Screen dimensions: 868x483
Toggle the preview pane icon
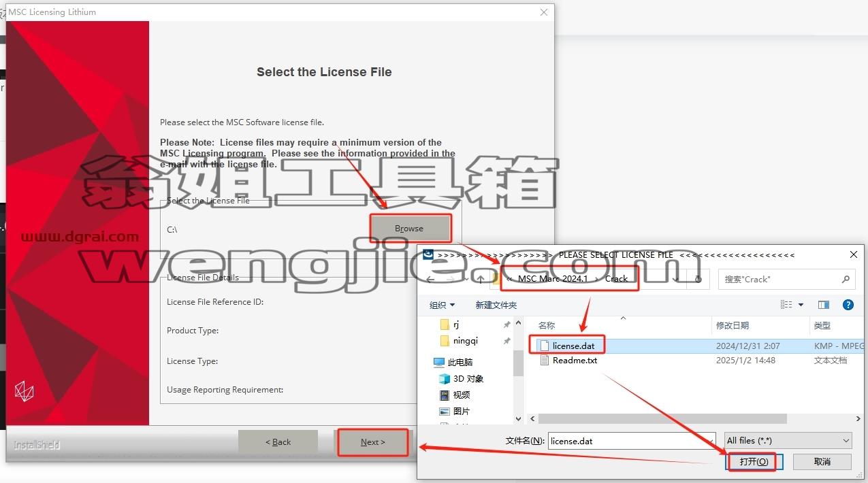pyautogui.click(x=824, y=305)
